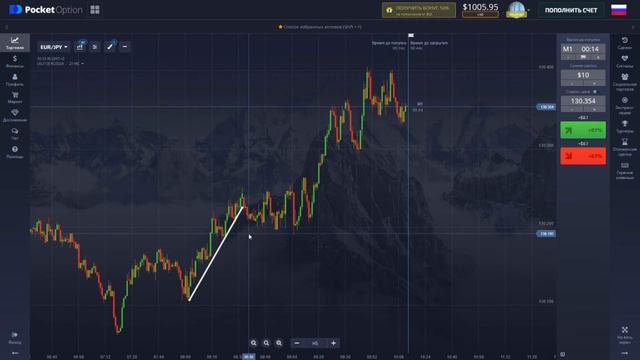Select the white trend line on chart
Screen dimensions: 640x360
tap(216, 254)
